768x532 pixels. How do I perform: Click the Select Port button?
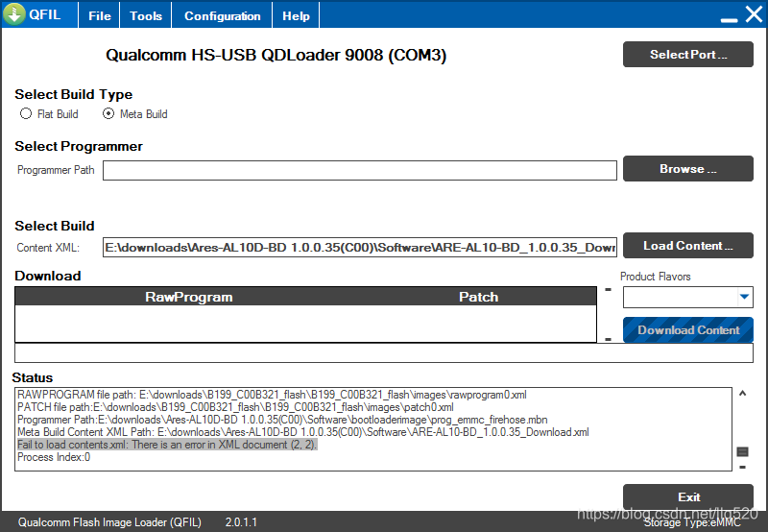pyautogui.click(x=687, y=55)
